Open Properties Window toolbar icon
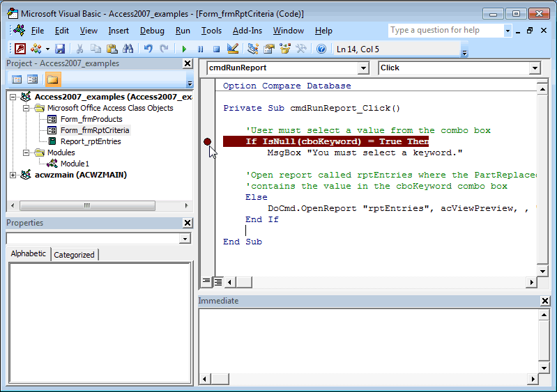 (269, 49)
